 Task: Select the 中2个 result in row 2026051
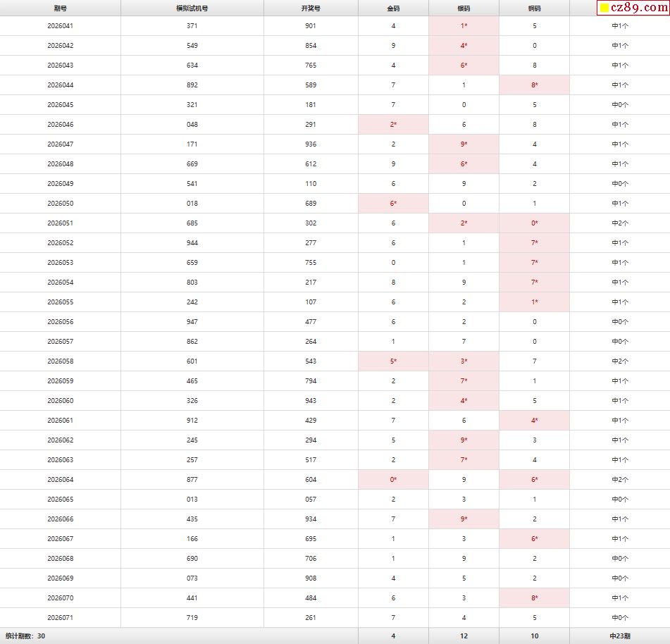pyautogui.click(x=619, y=223)
